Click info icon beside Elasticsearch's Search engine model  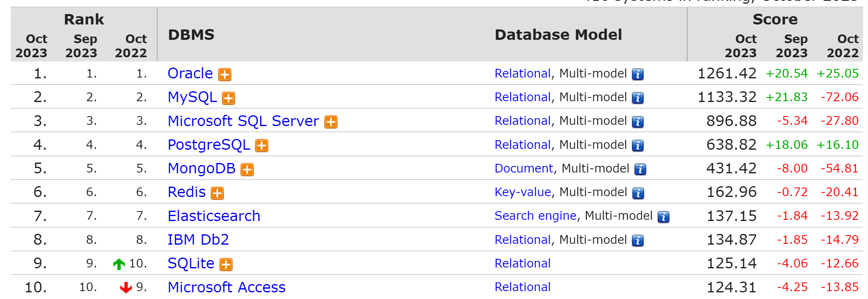coord(663,217)
